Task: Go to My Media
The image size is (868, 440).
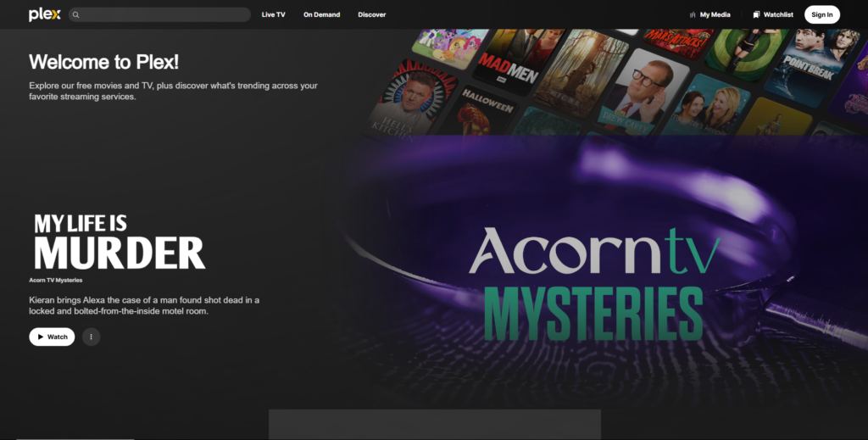Action: 709,14
